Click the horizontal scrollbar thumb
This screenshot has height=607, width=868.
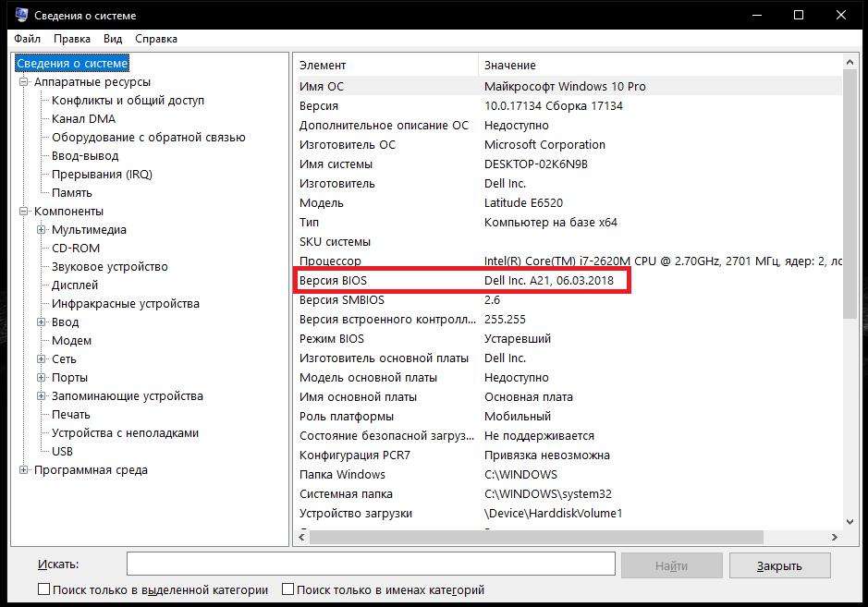point(536,537)
